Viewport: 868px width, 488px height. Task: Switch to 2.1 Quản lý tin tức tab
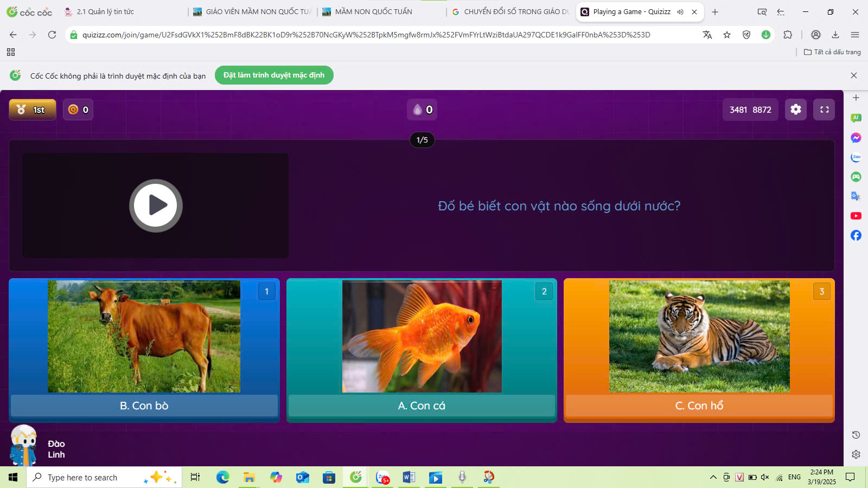pos(105,12)
